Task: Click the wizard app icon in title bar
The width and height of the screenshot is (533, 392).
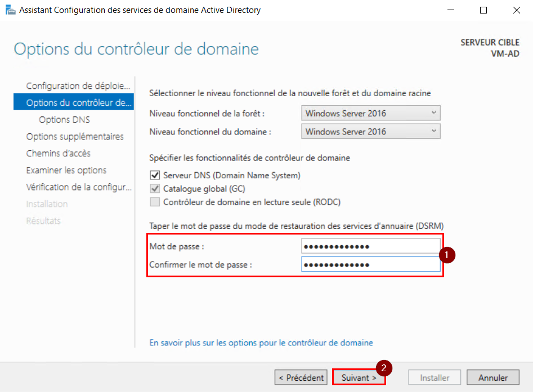Action: click(10, 10)
